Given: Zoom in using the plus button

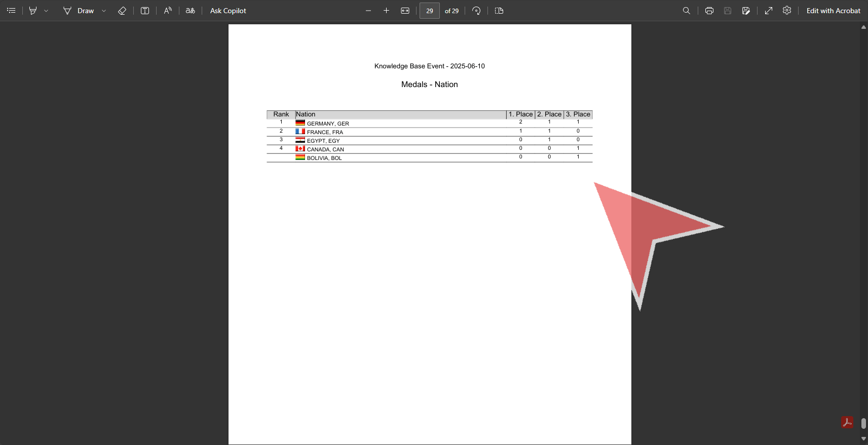Looking at the screenshot, I should [386, 11].
